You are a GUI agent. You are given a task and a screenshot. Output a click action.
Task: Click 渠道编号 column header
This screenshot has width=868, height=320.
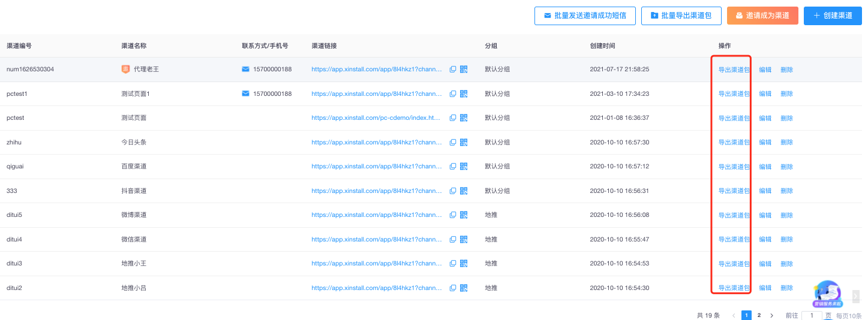(19, 46)
